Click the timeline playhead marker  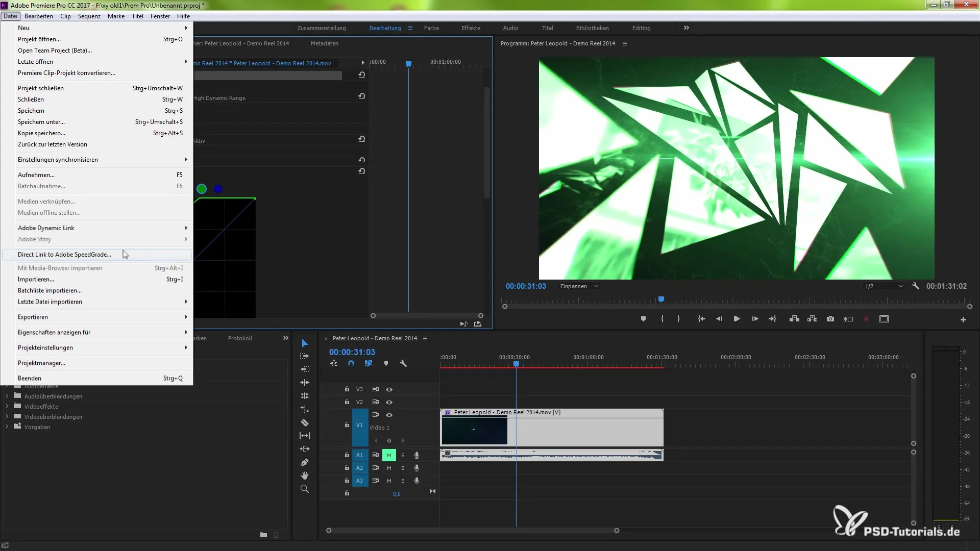(516, 364)
